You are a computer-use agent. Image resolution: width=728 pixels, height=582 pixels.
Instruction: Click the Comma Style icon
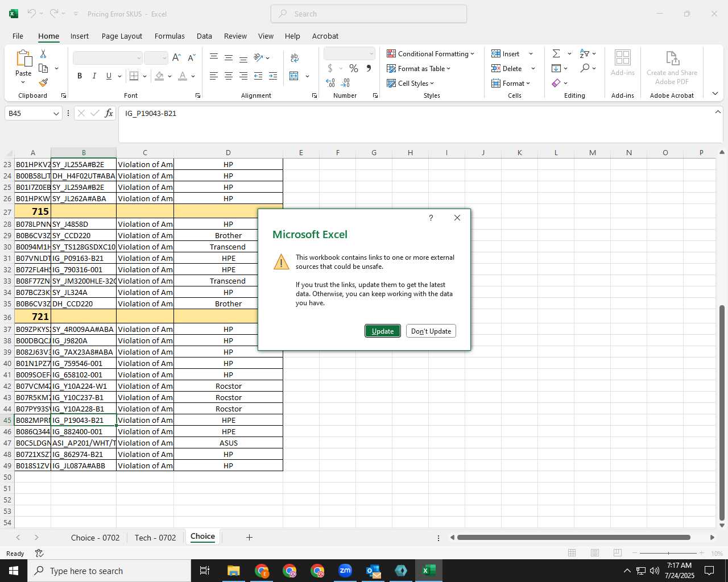click(x=369, y=68)
